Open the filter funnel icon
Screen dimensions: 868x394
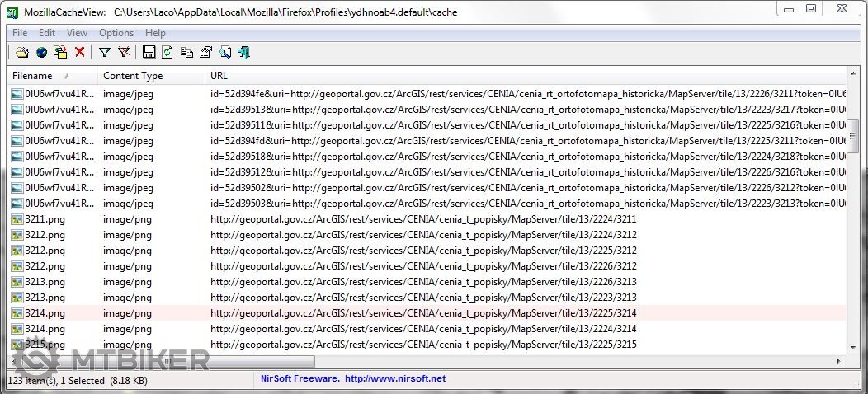click(105, 53)
